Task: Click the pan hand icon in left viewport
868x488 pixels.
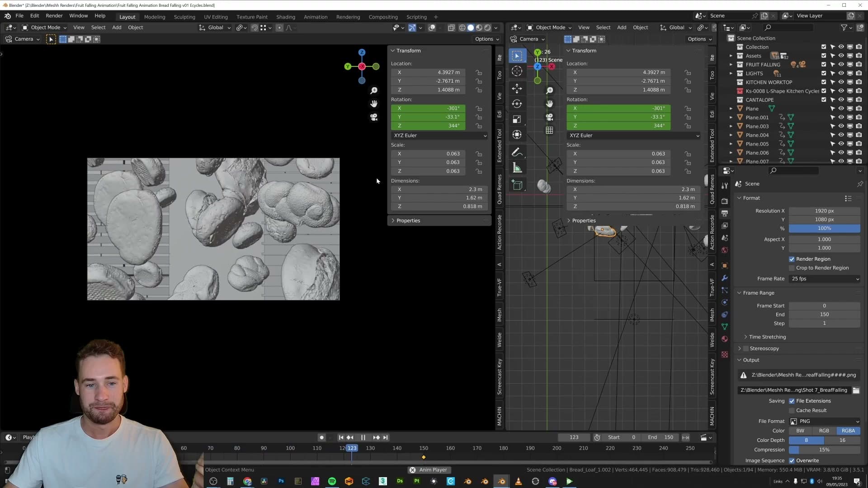Action: pos(374,104)
